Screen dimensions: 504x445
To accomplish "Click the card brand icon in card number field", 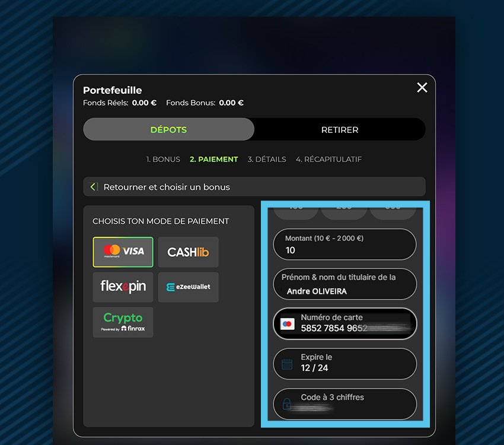I will pyautogui.click(x=287, y=324).
